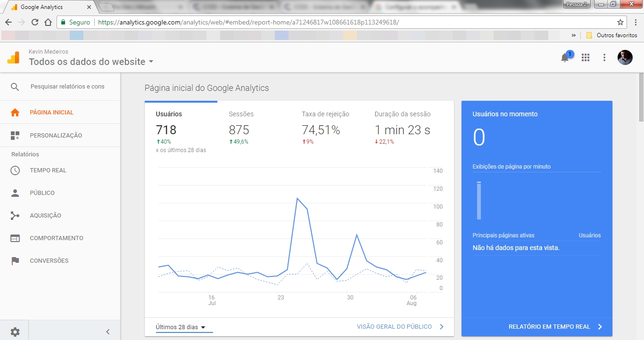Open the Página Inicial menu item

(60, 113)
